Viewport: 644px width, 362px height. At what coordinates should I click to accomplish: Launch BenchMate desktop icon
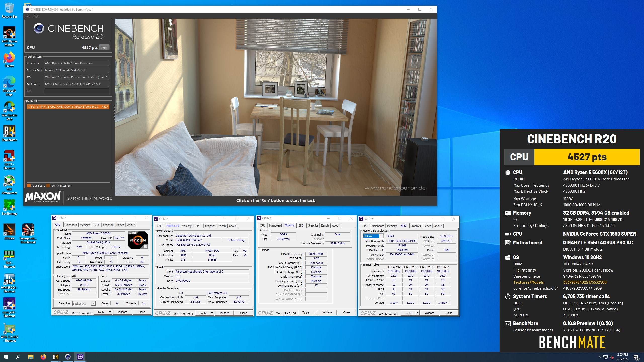pos(9,133)
